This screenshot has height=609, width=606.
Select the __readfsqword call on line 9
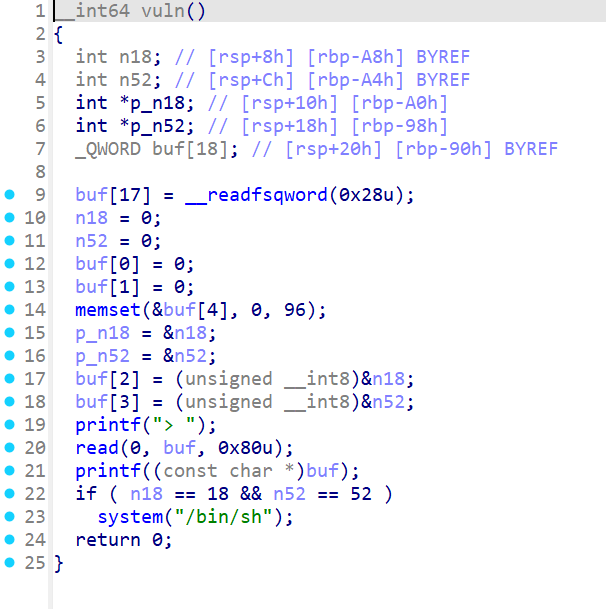[256, 195]
